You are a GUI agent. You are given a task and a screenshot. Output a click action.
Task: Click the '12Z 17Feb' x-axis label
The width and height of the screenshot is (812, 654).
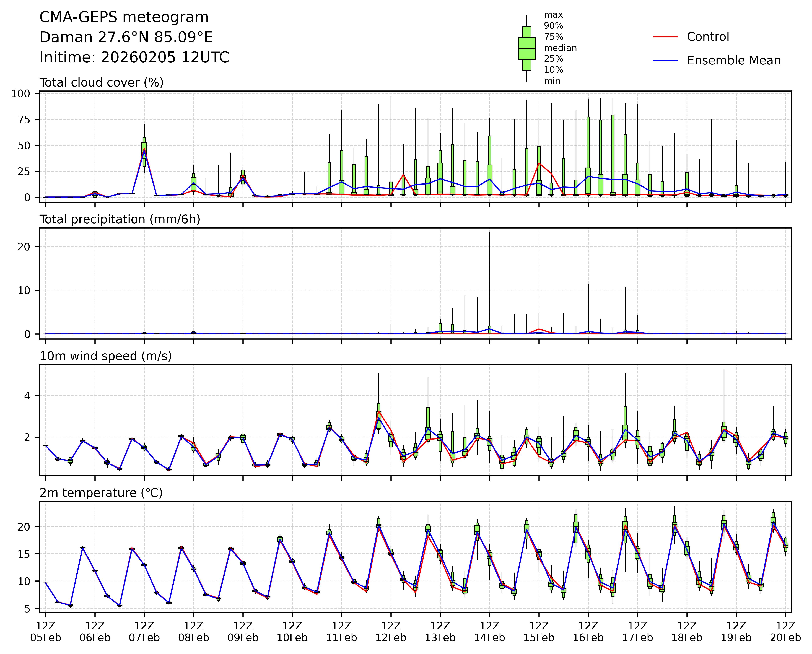(638, 632)
